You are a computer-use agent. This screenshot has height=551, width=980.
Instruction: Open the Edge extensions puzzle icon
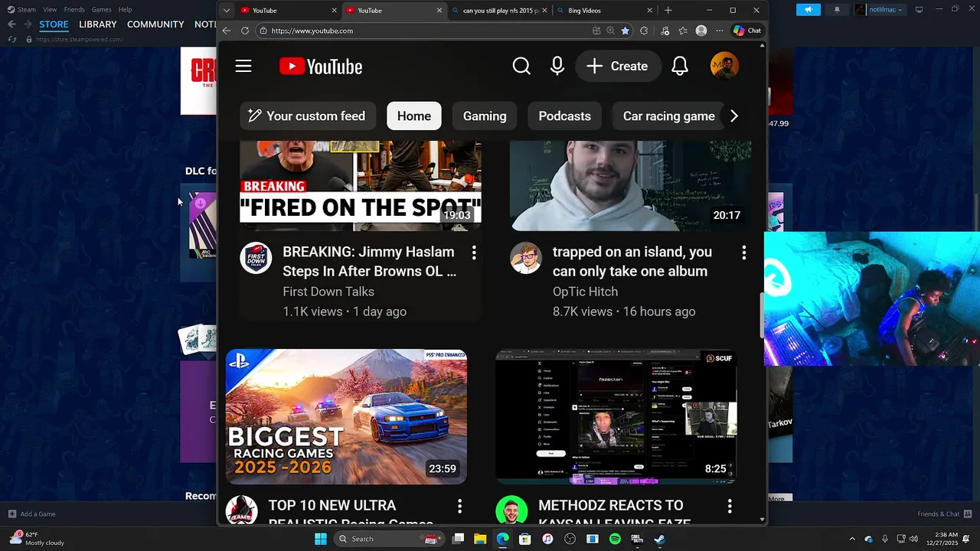tap(644, 31)
